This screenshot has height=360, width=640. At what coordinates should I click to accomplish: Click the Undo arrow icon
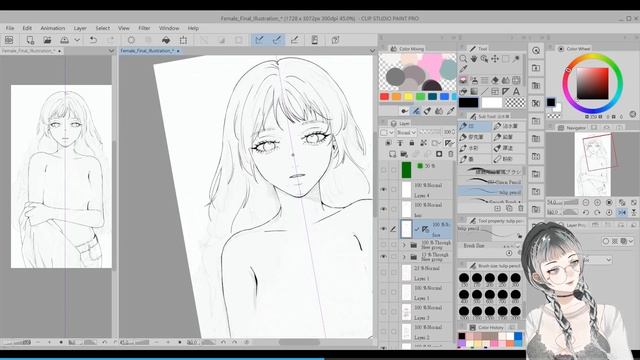(93, 40)
